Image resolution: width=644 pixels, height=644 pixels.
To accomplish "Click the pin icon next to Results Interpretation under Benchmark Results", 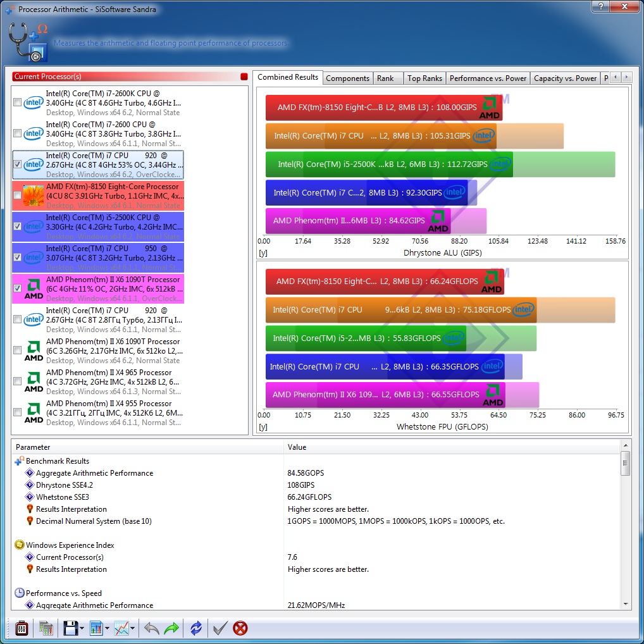I will click(x=30, y=509).
